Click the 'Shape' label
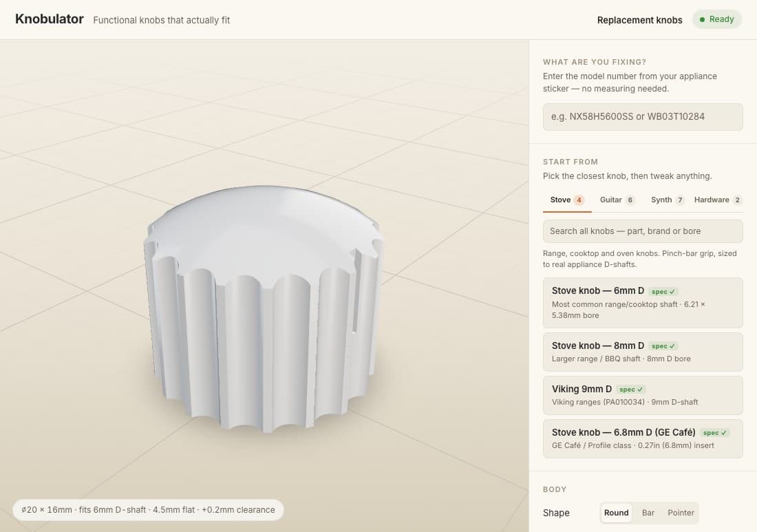The image size is (757, 532). point(555,513)
